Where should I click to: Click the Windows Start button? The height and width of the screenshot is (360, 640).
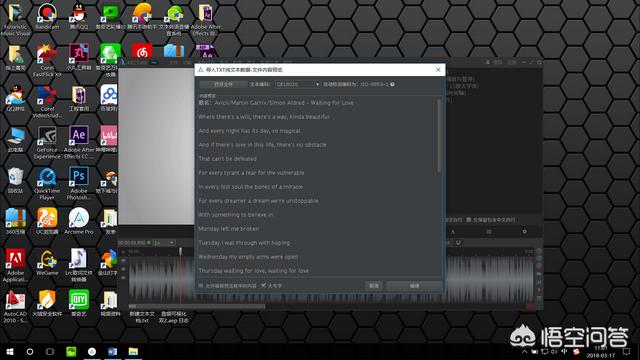pyautogui.click(x=10, y=351)
